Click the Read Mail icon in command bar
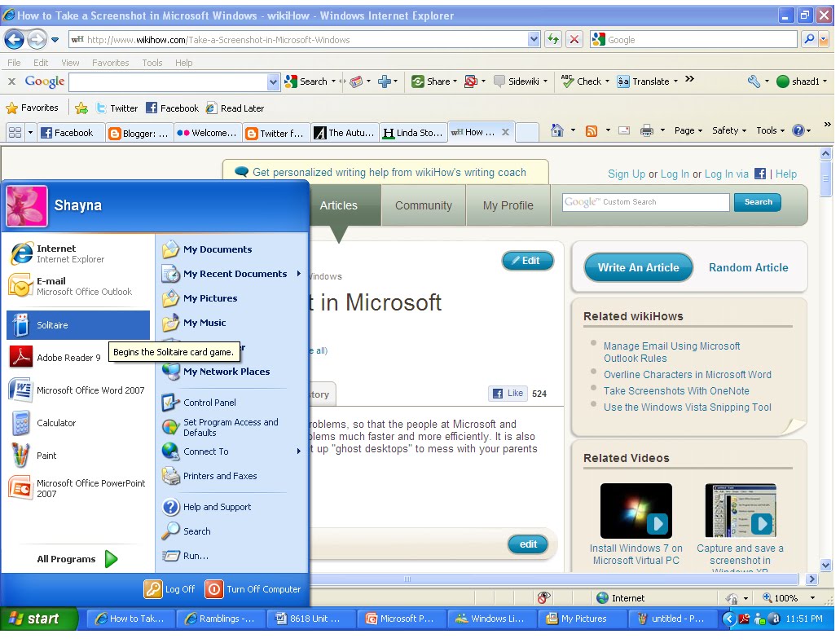This screenshot has width=840, height=643. click(x=624, y=130)
